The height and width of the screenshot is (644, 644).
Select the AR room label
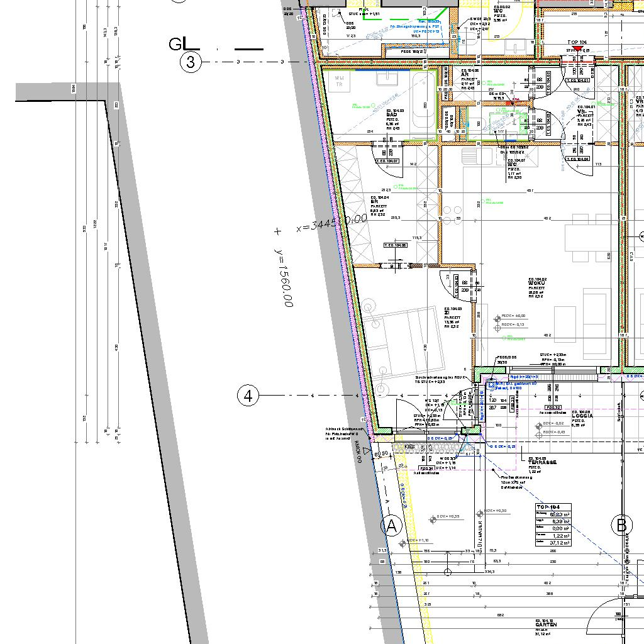pos(465,75)
